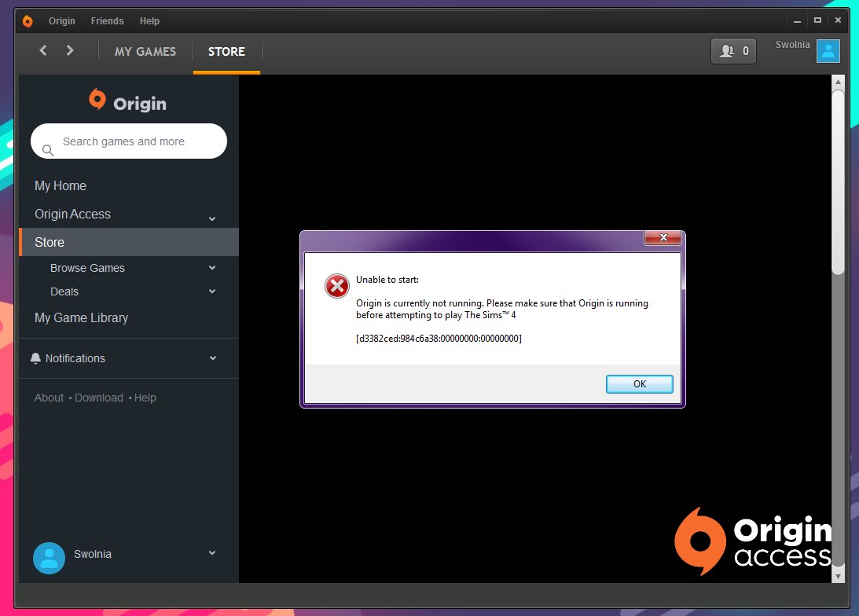The image size is (859, 616).
Task: Click the scrollbar down arrow
Action: coord(838,577)
